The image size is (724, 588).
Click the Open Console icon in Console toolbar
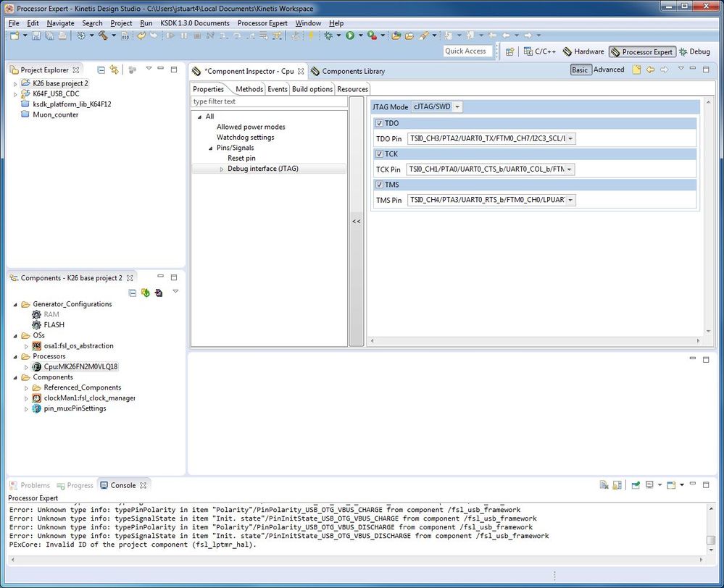[x=671, y=484]
